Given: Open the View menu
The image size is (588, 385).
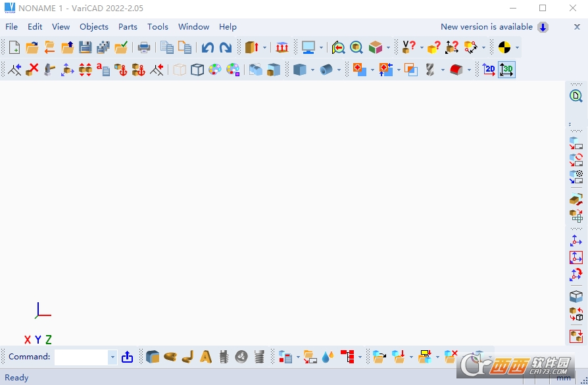Looking at the screenshot, I should point(61,27).
